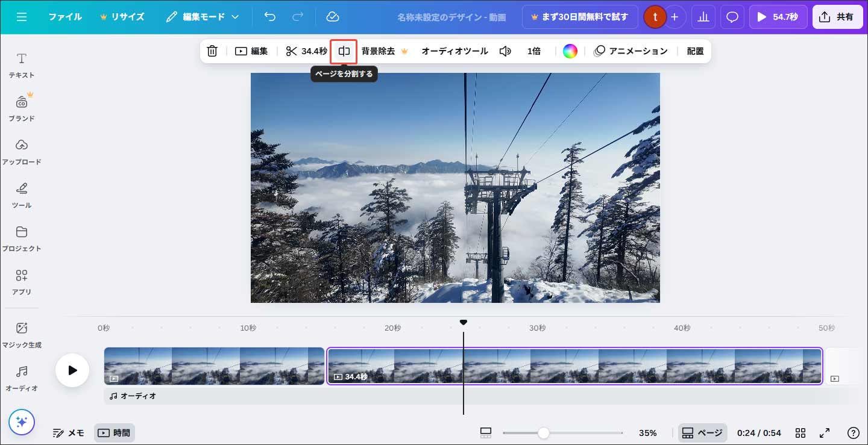Open the ファイル menu

tap(65, 17)
